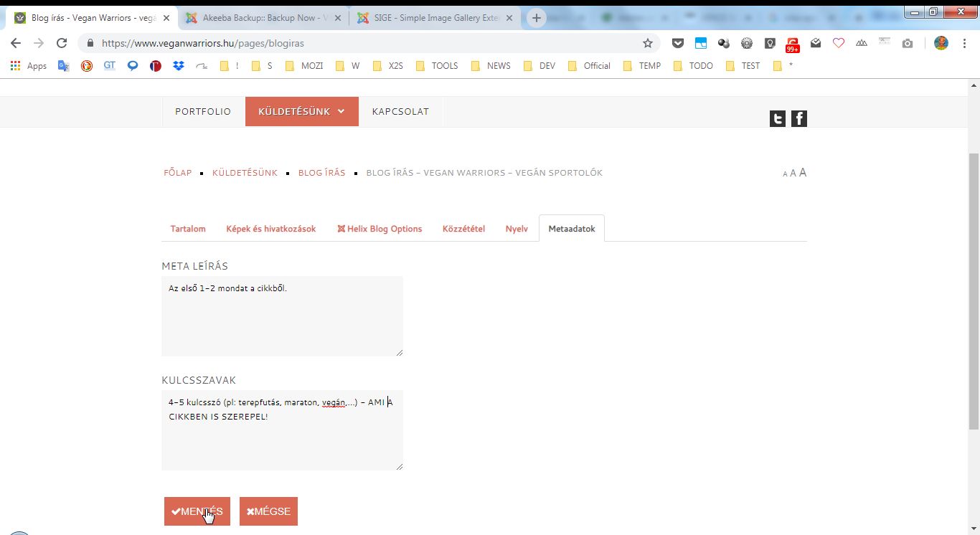This screenshot has height=535, width=980.
Task: Bookmark page with the star icon
Action: pyautogui.click(x=648, y=43)
